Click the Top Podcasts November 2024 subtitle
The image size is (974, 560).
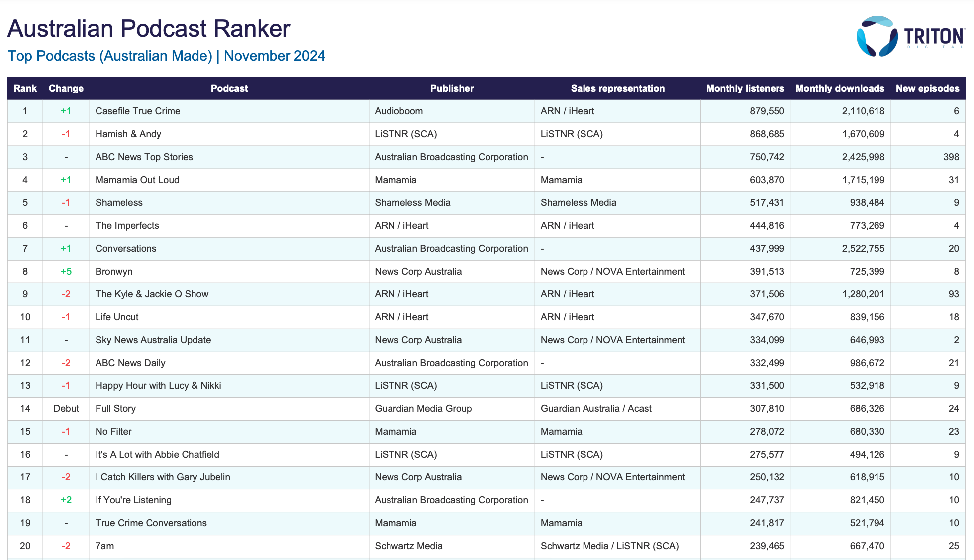pos(167,56)
